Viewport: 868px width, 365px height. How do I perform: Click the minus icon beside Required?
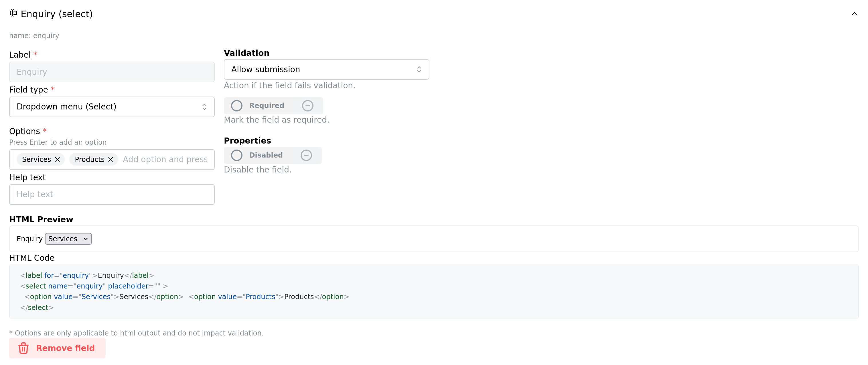point(307,106)
